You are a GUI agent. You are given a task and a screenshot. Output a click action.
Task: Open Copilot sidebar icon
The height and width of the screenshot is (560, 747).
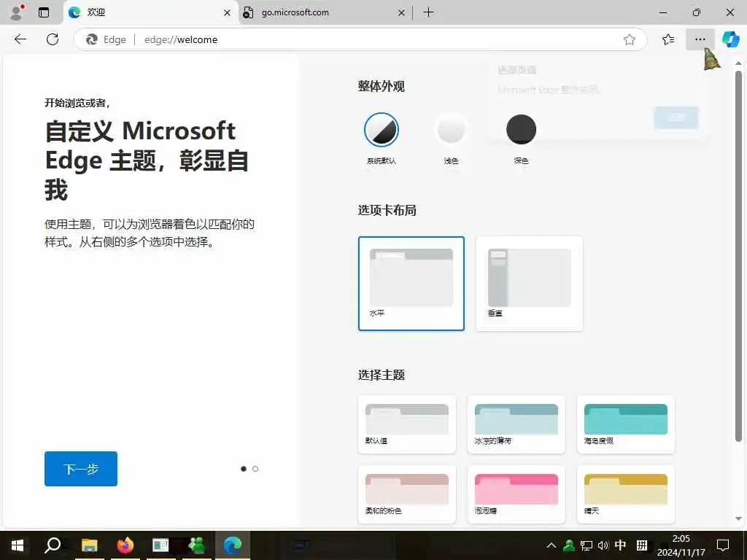[x=730, y=39]
